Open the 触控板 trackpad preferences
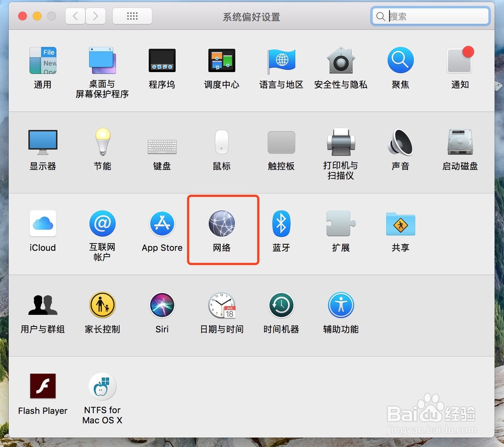Screen dimensions: 504x447 tap(281, 142)
